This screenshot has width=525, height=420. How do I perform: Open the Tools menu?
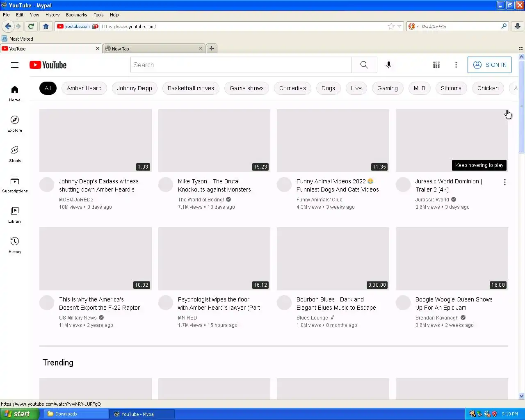tap(98, 15)
